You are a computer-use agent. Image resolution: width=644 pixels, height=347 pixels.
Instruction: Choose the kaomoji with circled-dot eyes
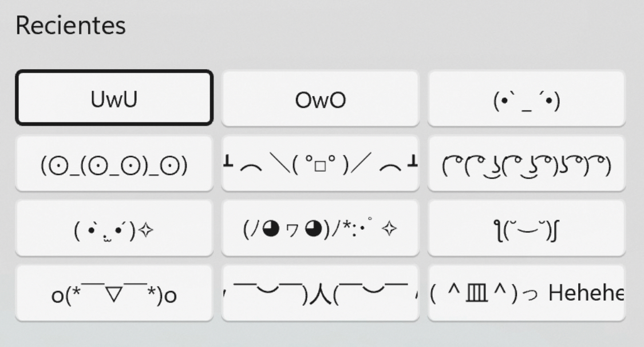point(114,163)
